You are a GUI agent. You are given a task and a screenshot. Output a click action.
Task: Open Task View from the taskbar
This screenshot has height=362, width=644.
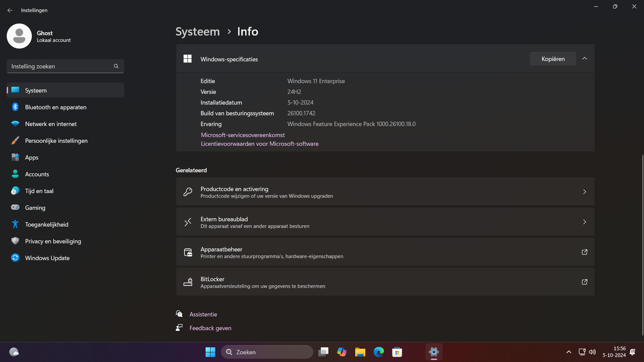324,352
